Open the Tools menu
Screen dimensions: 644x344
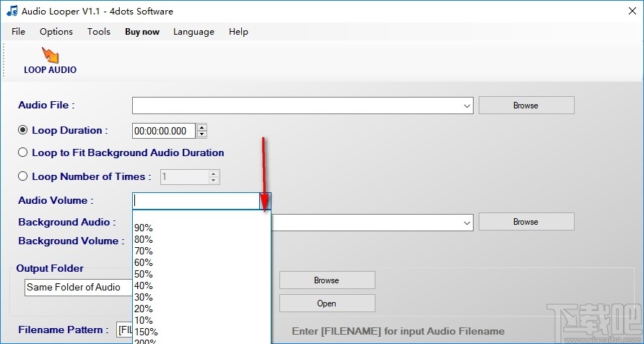(99, 32)
